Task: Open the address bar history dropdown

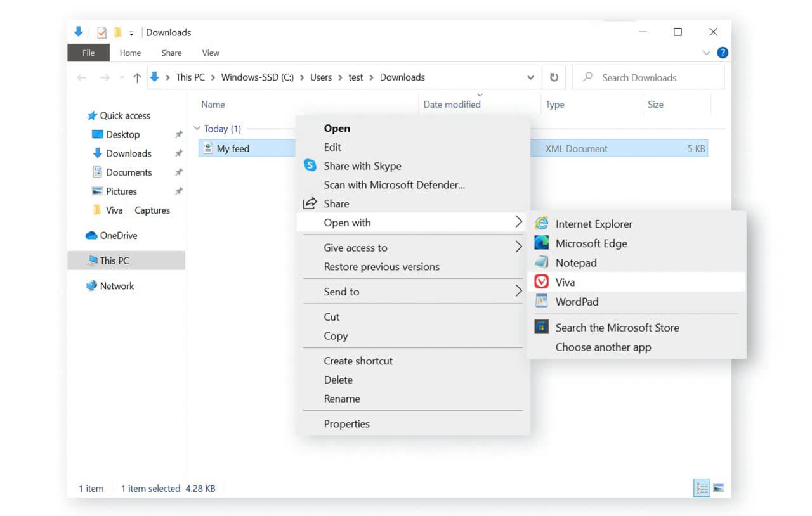Action: tap(530, 77)
